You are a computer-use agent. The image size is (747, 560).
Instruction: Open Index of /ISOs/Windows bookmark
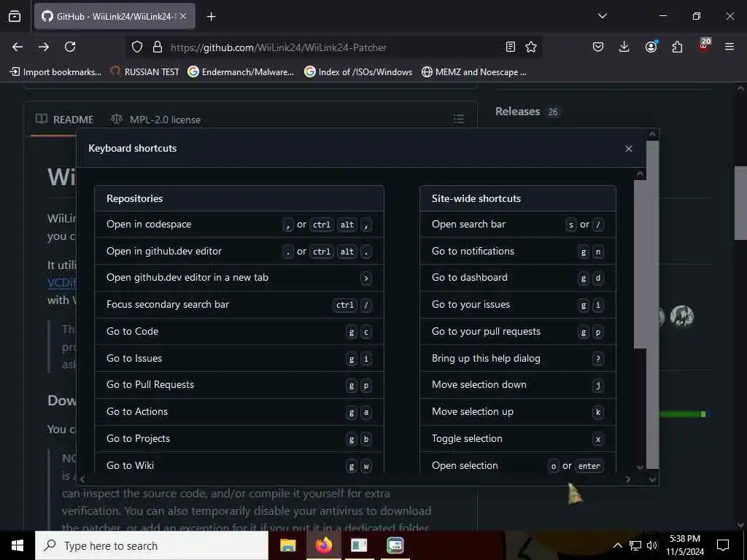(x=358, y=72)
